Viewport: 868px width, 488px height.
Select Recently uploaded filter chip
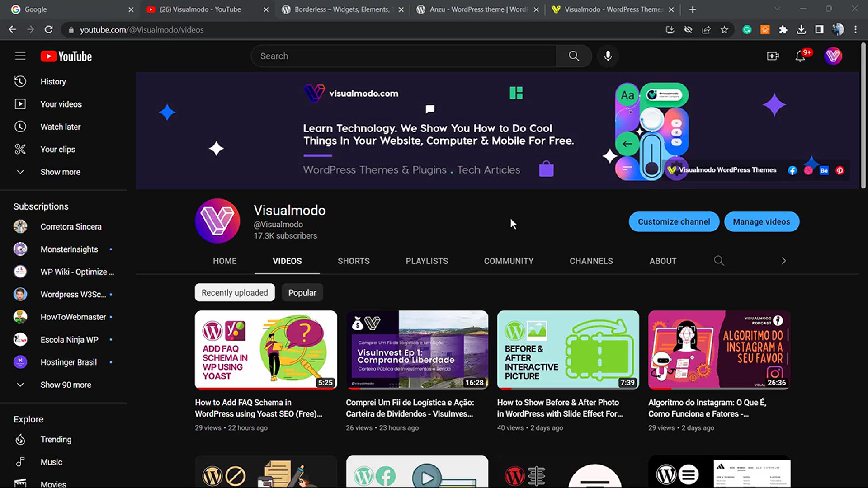(235, 292)
